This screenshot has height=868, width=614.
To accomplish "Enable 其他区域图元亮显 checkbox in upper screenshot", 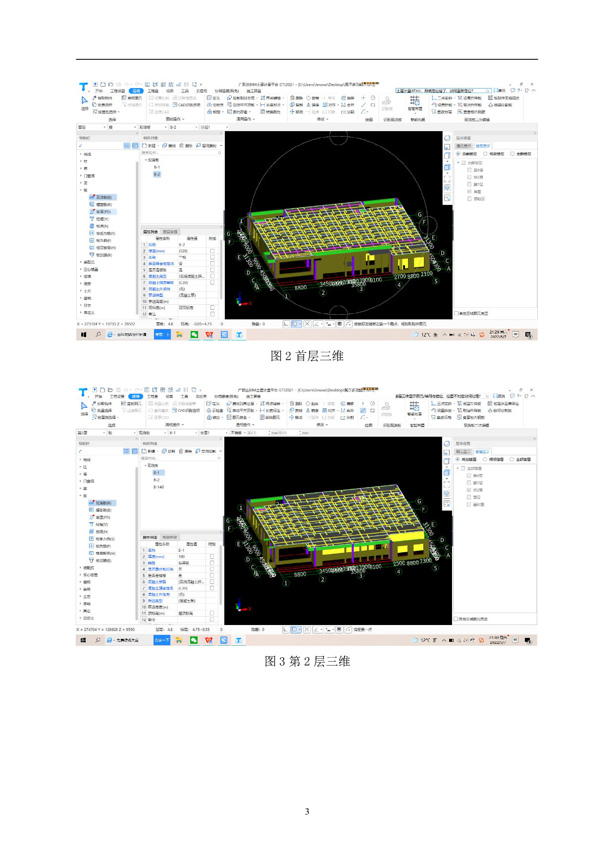I will (x=456, y=313).
